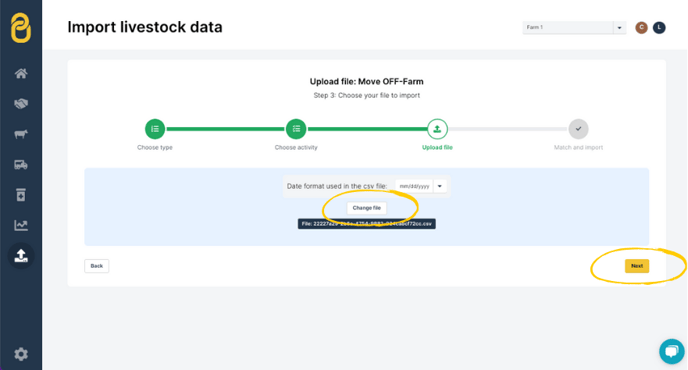Click the Match and import step
The image size is (688, 370).
[x=578, y=129]
